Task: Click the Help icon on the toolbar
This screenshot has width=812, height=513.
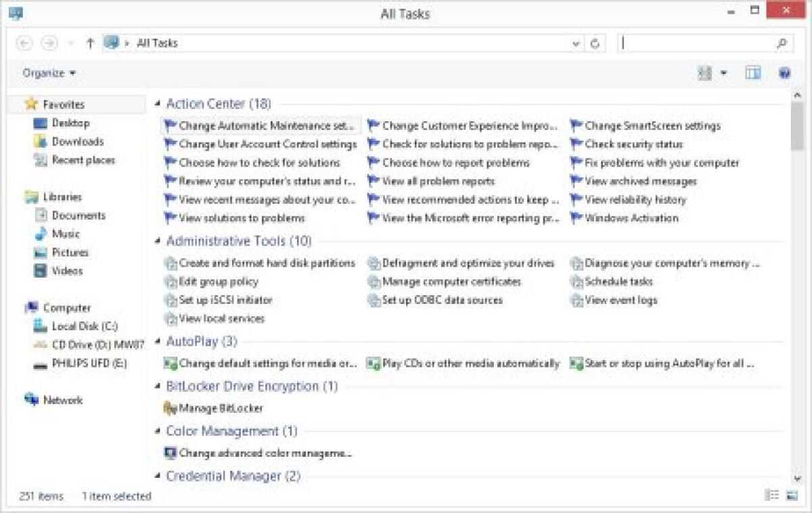Action: point(784,72)
